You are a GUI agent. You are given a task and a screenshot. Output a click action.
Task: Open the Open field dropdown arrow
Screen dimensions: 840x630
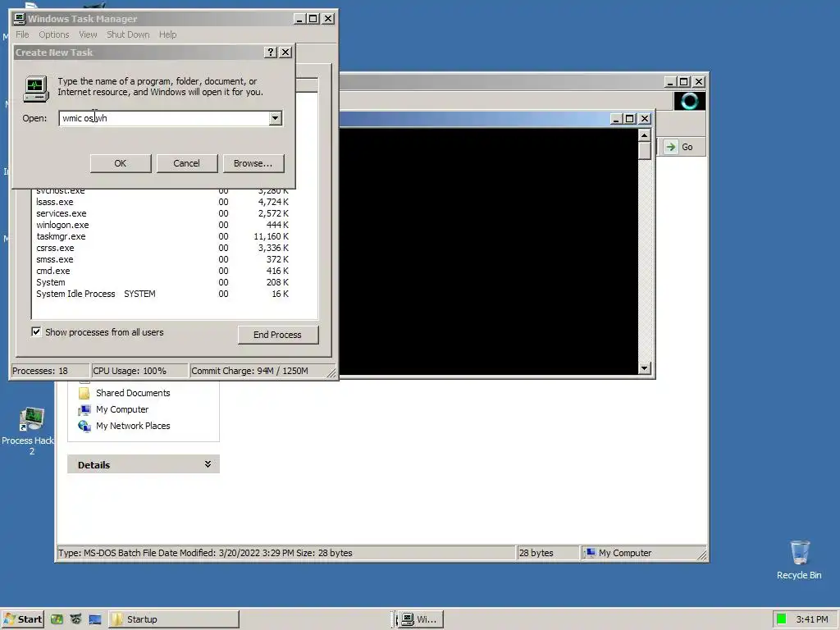coord(276,118)
